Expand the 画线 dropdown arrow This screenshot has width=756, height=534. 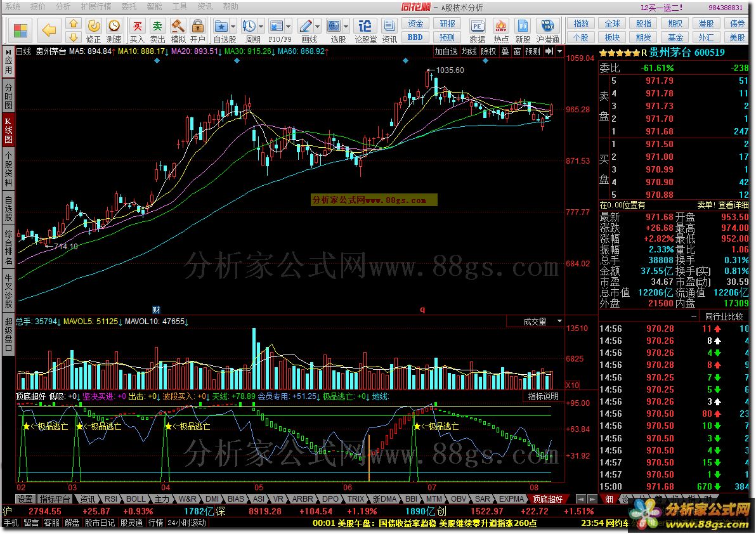pos(317,27)
